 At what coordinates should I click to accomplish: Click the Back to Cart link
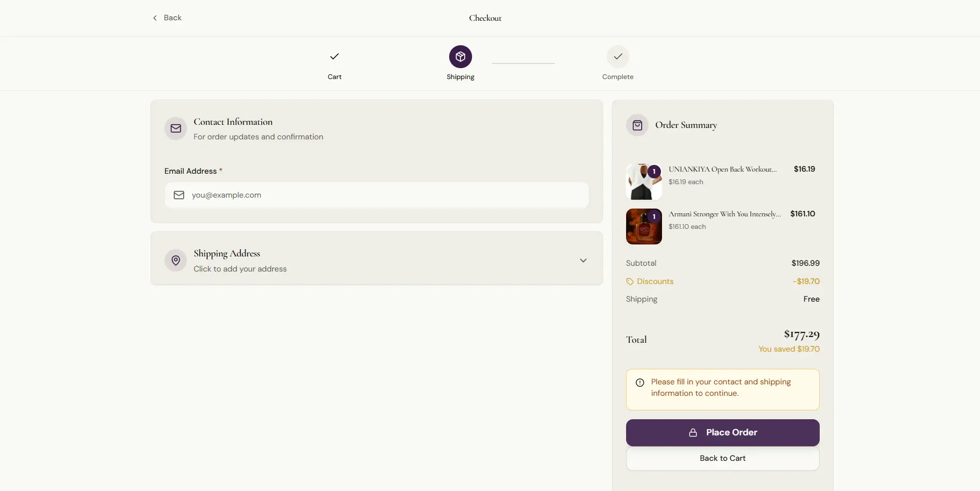click(x=722, y=458)
